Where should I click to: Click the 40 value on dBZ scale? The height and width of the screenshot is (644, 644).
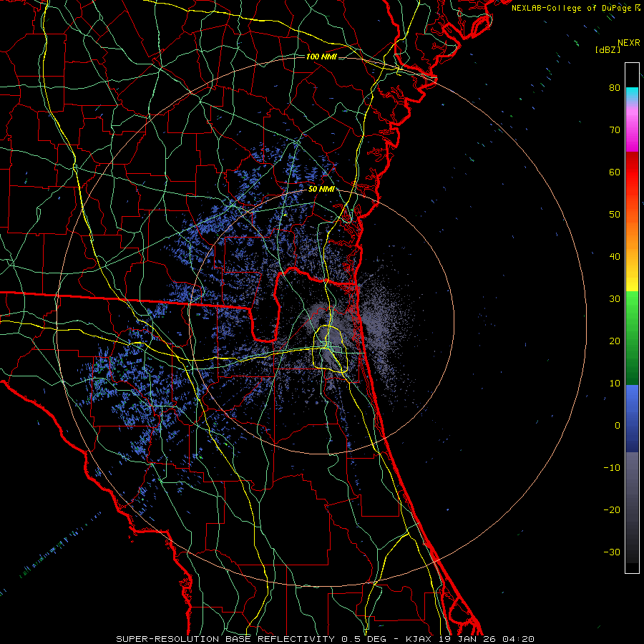coord(615,257)
